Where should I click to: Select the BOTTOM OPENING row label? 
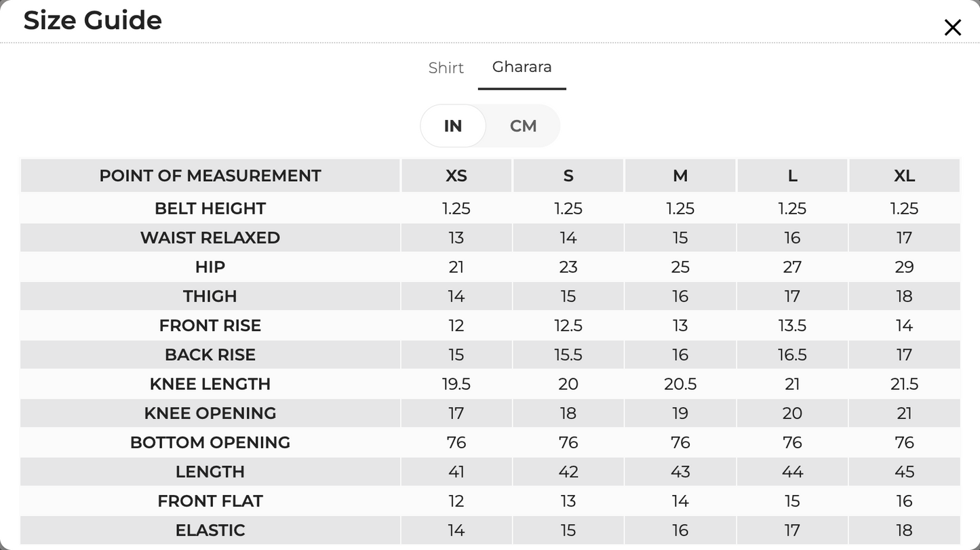210,443
